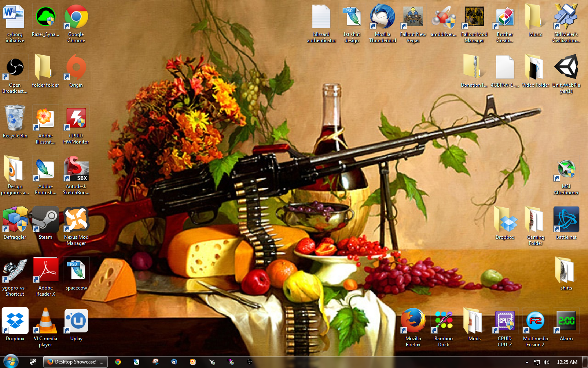Click the Show desktop button

pos(585,362)
